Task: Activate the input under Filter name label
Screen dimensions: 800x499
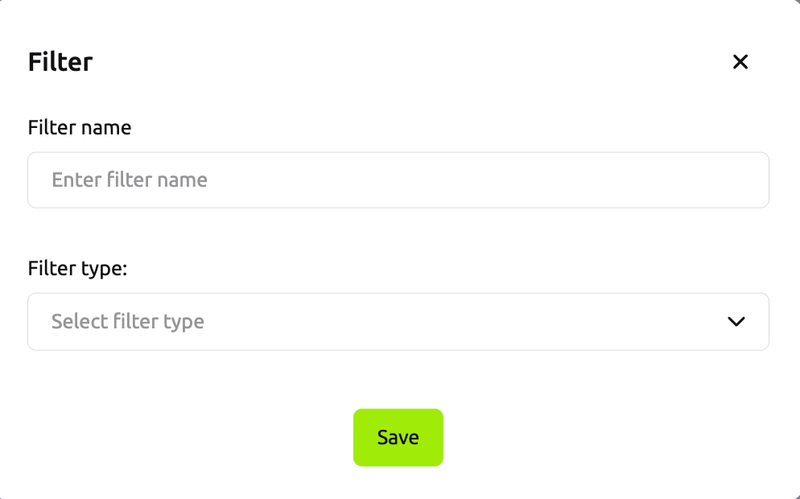Action: click(398, 180)
